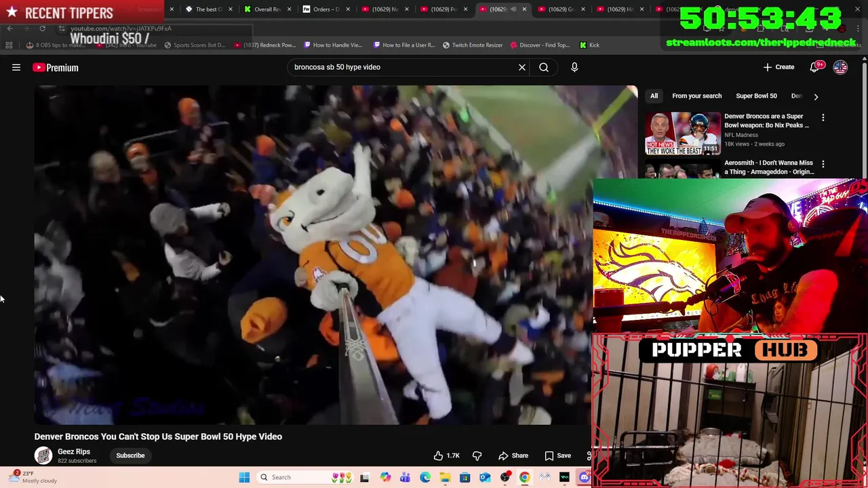The width and height of the screenshot is (868, 488).
Task: Open the Kick bookmark
Action: 589,45
